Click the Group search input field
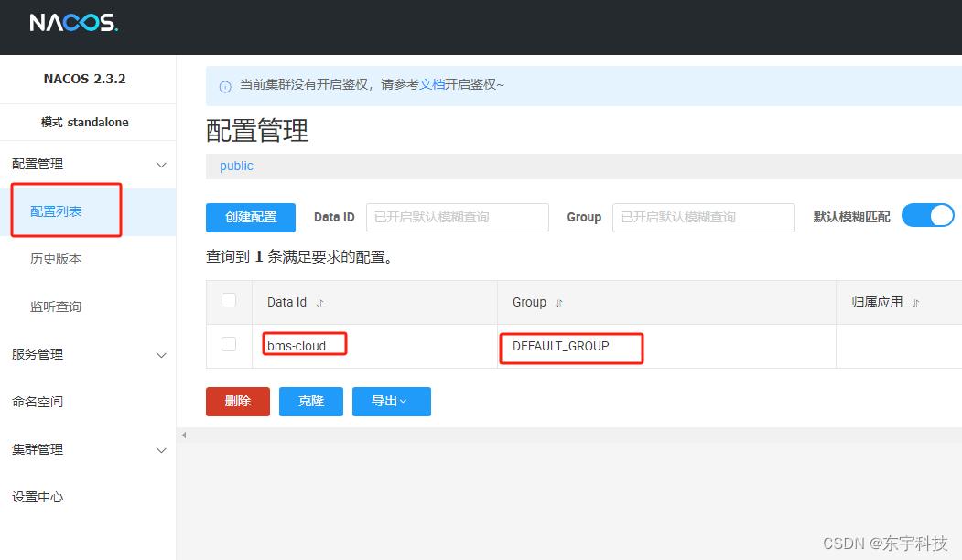 point(703,217)
